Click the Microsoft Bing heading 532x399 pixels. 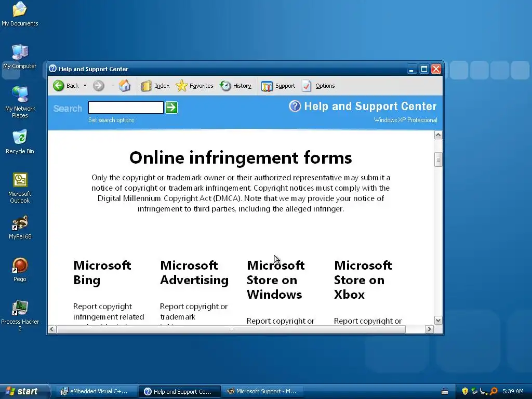coord(102,272)
